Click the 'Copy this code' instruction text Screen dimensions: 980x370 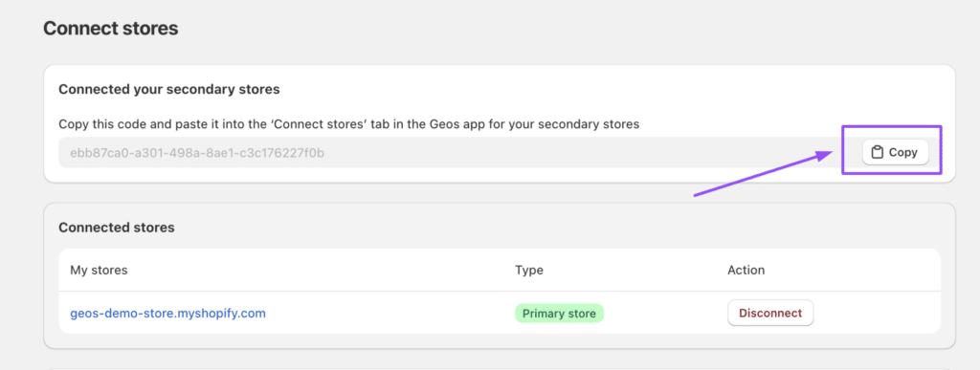point(348,124)
